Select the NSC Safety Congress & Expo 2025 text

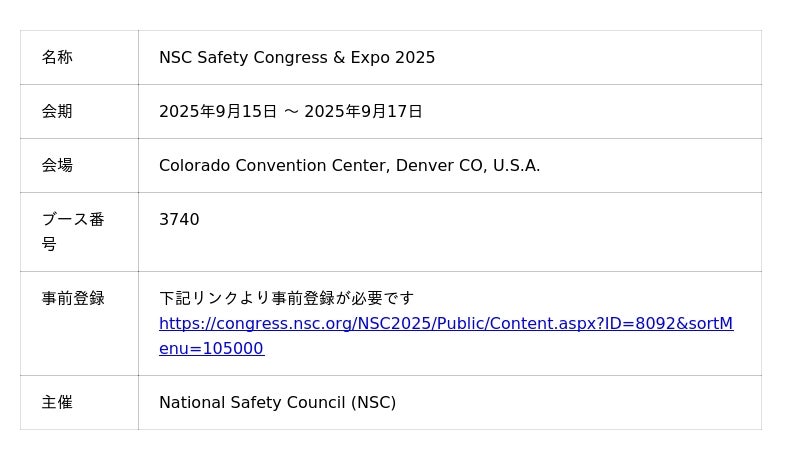click(296, 58)
